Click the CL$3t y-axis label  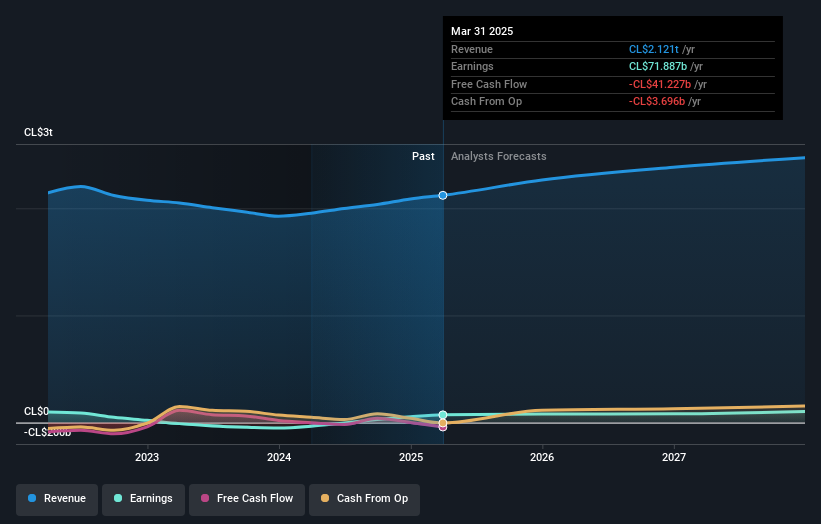point(38,132)
